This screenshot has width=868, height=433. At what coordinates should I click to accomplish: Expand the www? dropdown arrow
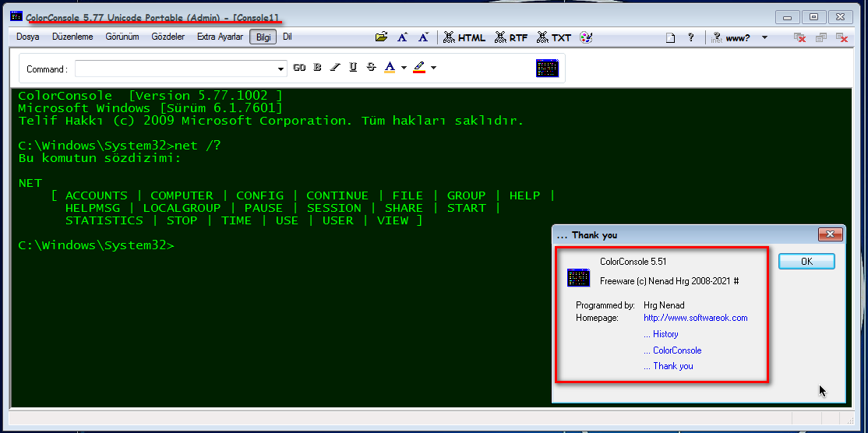[764, 37]
